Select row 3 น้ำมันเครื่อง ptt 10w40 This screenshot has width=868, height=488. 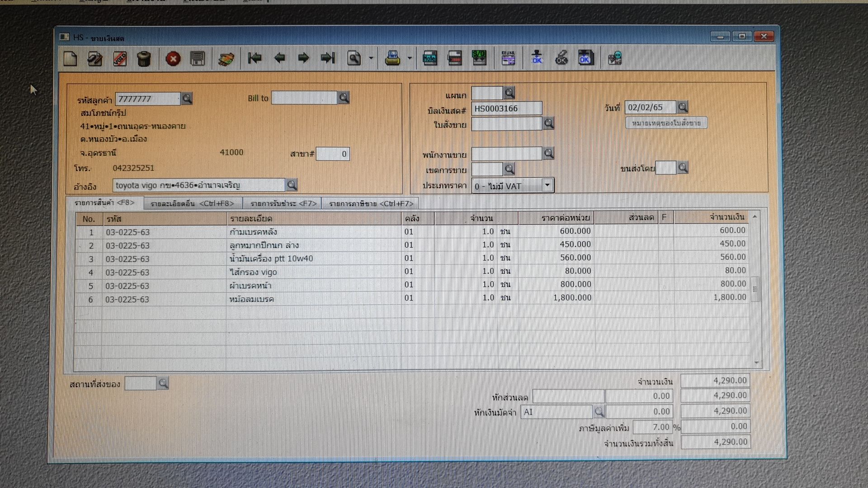[x=411, y=258]
